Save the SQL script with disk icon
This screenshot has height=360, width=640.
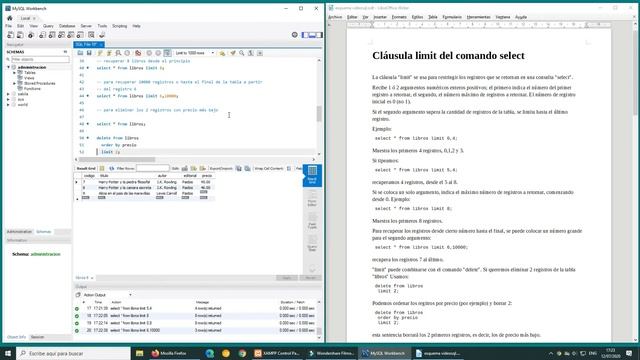[89, 53]
